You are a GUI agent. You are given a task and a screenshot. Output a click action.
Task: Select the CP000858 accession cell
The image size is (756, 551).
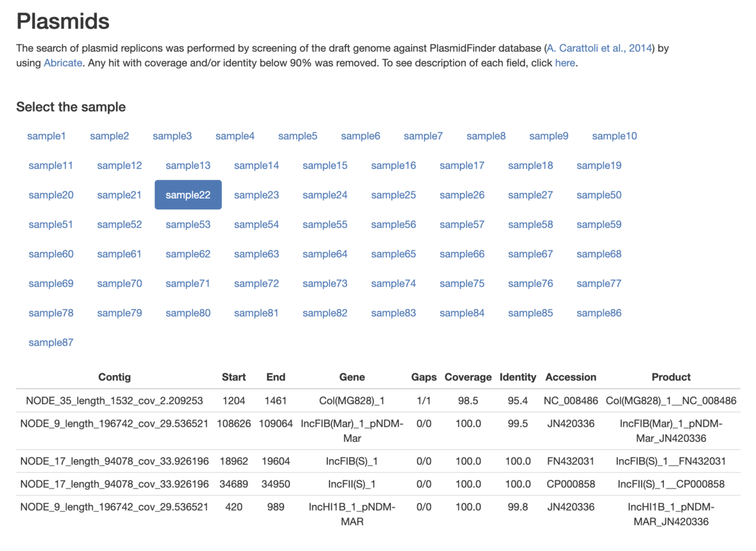pyautogui.click(x=571, y=484)
